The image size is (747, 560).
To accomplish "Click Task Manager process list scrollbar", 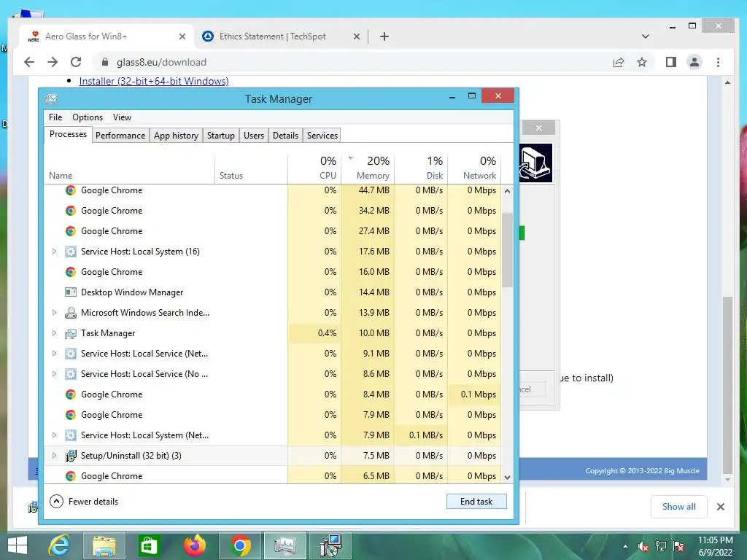I will click(x=508, y=249).
